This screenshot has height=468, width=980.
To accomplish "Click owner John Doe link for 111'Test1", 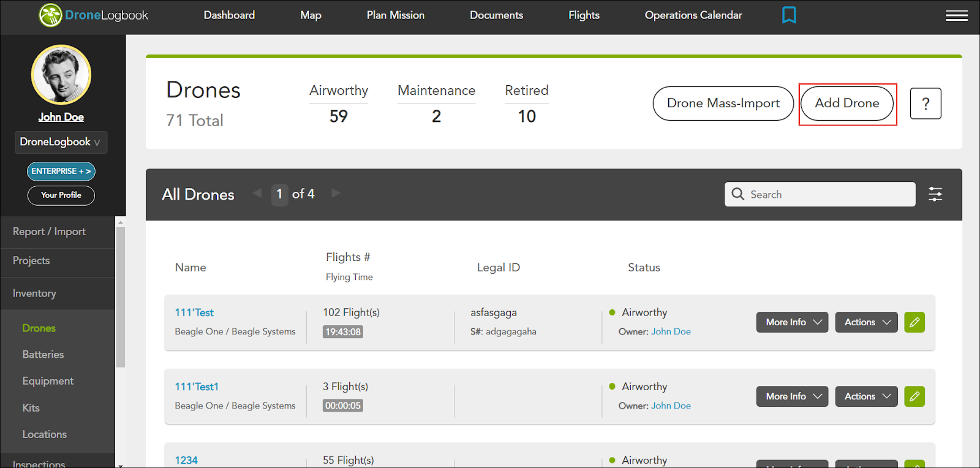I will tap(671, 406).
